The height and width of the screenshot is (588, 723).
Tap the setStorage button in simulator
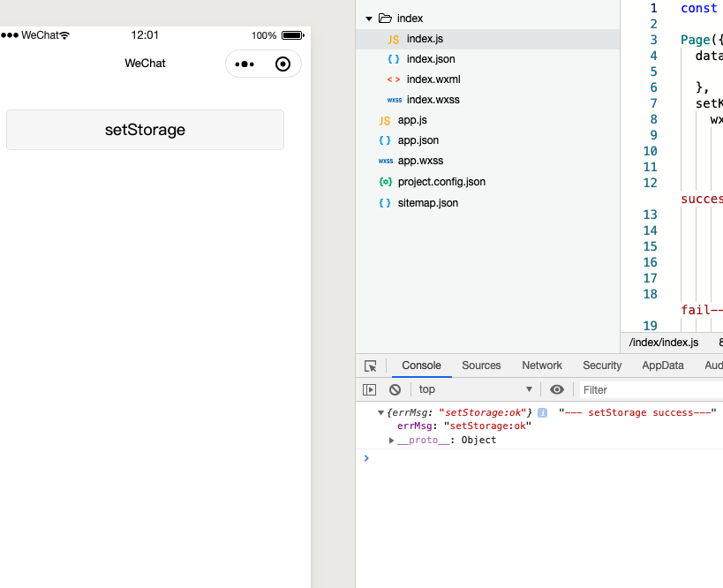tap(145, 130)
